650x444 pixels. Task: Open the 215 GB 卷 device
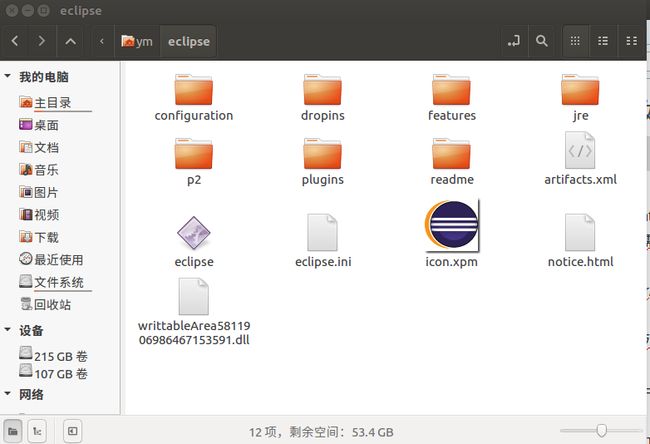pyautogui.click(x=53, y=355)
